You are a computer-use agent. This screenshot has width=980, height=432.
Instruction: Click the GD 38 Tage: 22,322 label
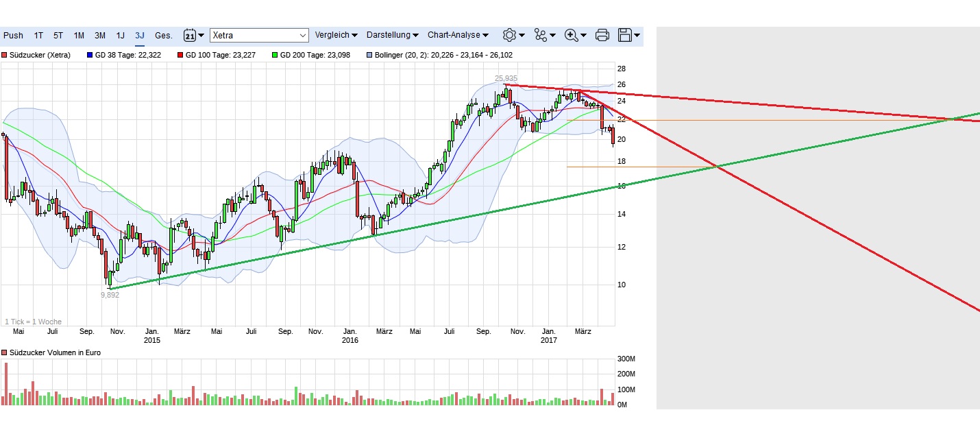point(128,55)
